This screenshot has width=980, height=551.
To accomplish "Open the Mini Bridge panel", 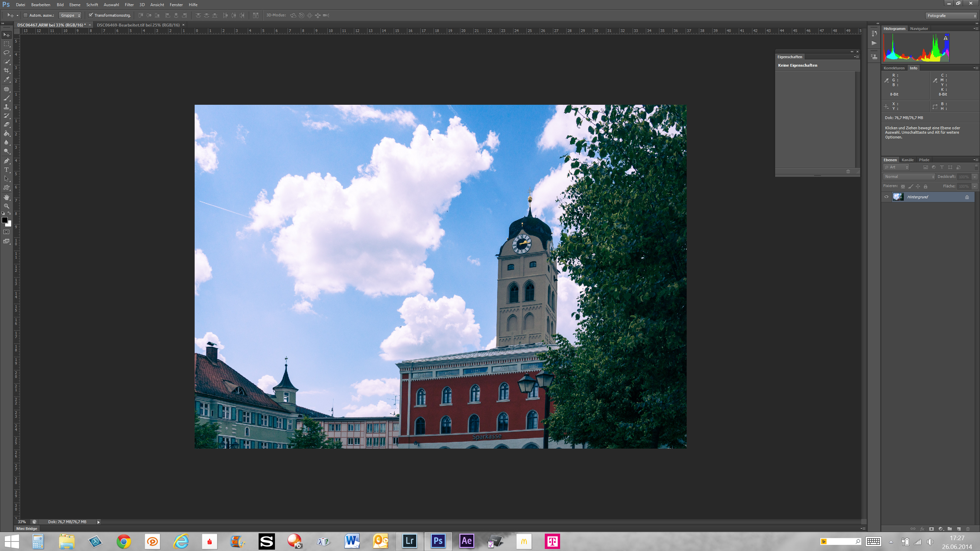I will (27, 529).
